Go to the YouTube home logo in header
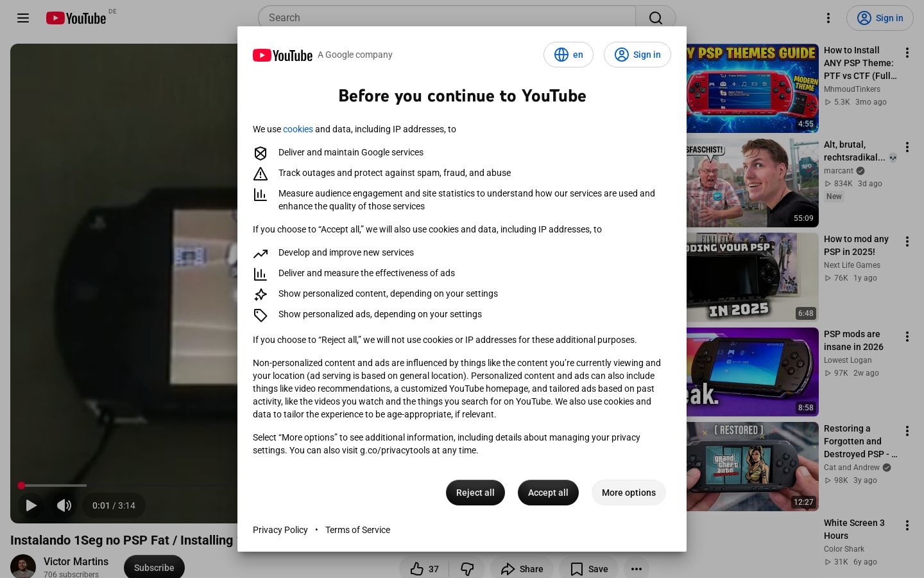 [x=76, y=18]
